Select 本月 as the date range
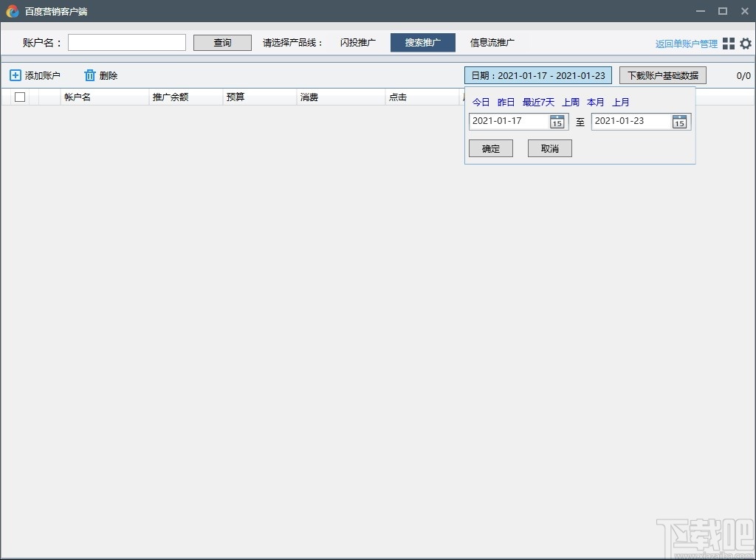 tap(595, 102)
